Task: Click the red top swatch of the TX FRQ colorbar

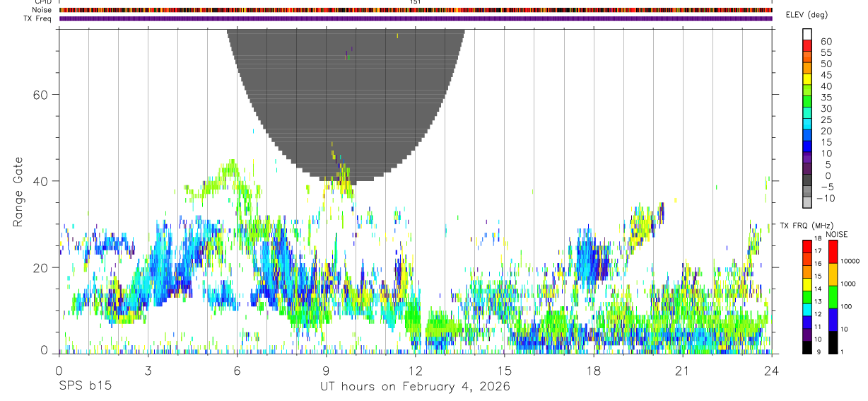Action: click(x=807, y=246)
